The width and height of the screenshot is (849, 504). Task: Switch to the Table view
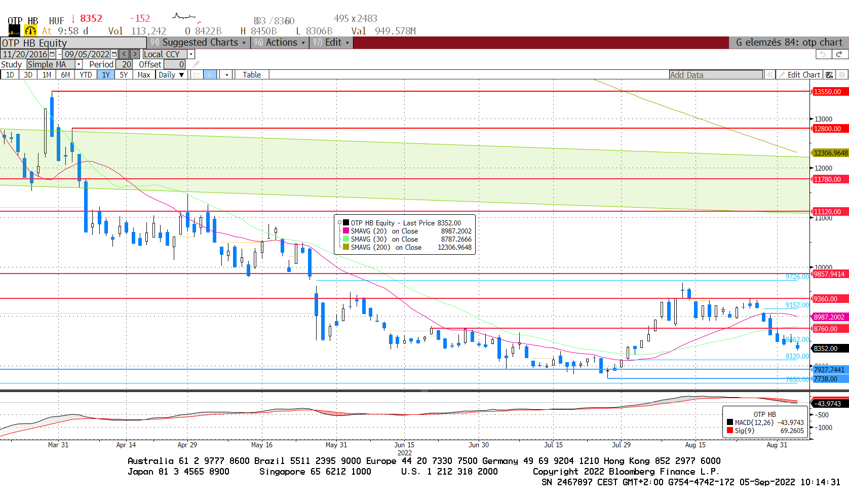(x=252, y=75)
